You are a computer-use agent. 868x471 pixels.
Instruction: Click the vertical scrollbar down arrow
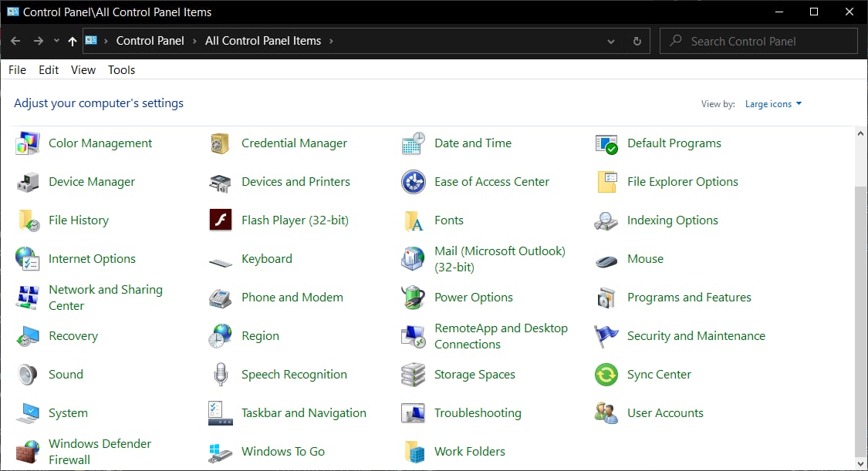[x=861, y=463]
